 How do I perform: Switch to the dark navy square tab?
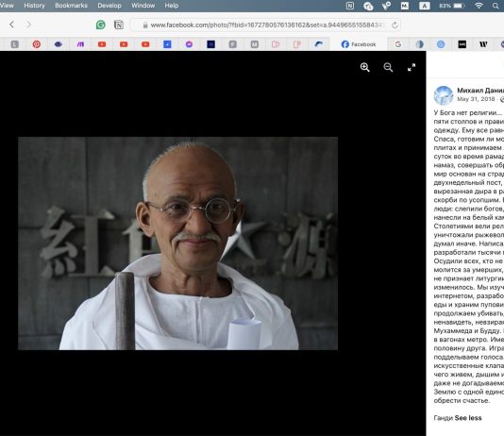[x=210, y=44]
